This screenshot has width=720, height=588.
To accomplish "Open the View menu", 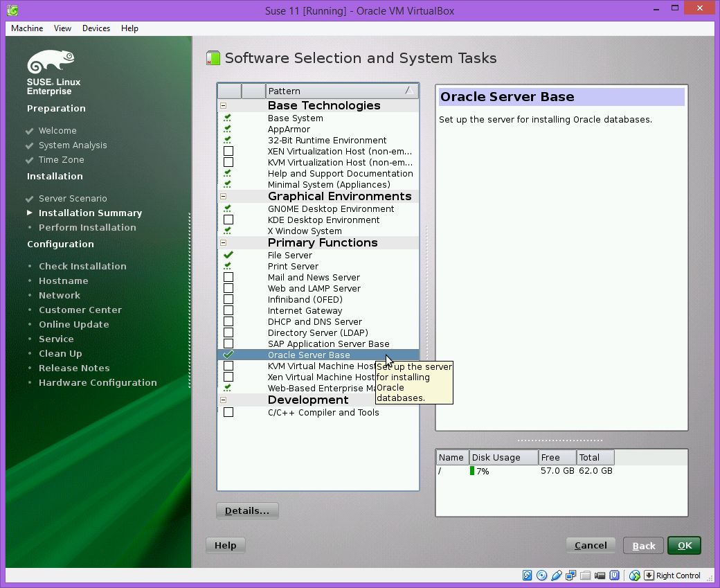I will pos(62,28).
